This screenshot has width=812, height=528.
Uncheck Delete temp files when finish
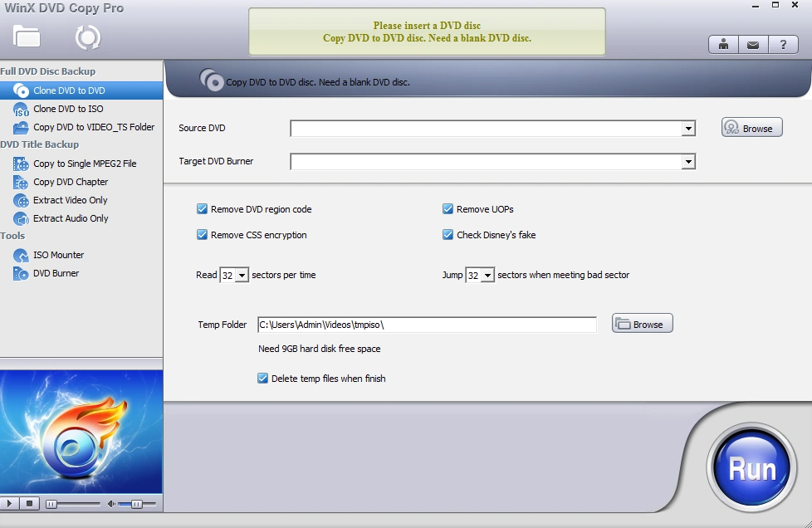click(x=262, y=379)
